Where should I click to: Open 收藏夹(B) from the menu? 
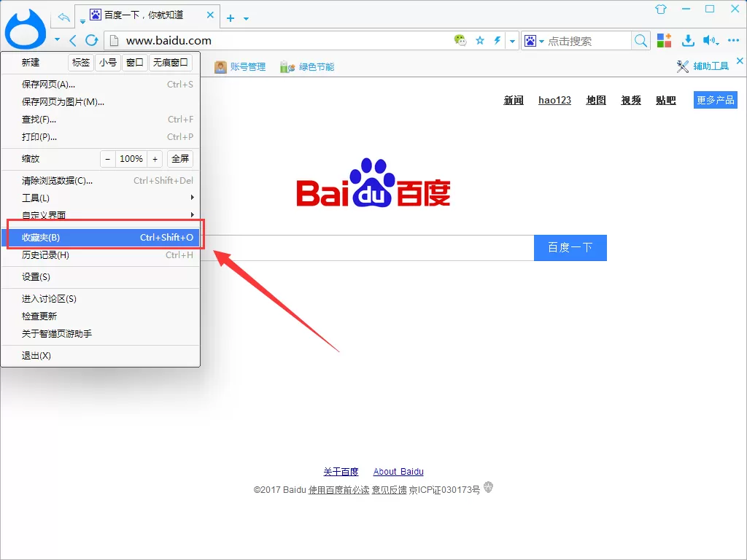100,238
